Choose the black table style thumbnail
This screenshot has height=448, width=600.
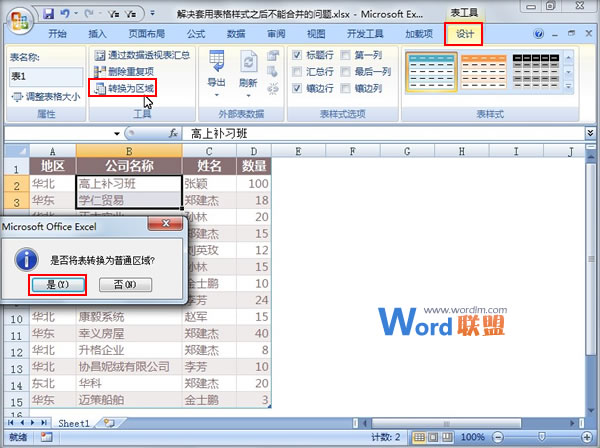pos(536,72)
